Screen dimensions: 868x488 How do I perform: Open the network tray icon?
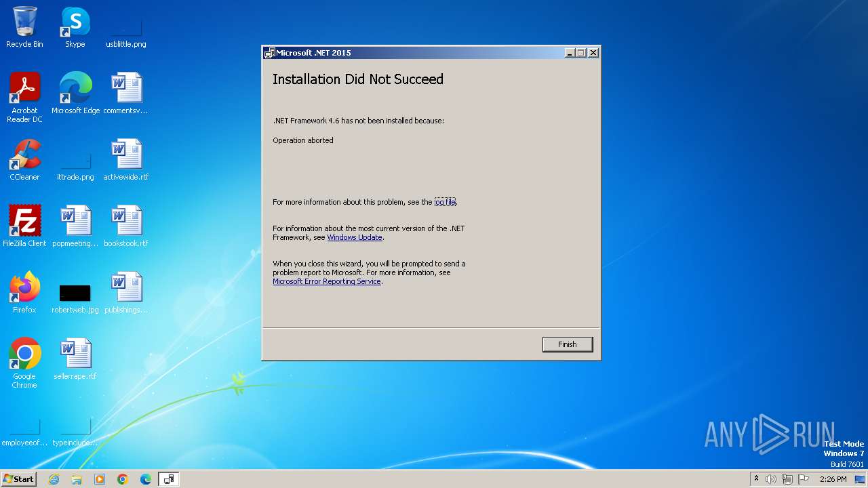coord(787,479)
